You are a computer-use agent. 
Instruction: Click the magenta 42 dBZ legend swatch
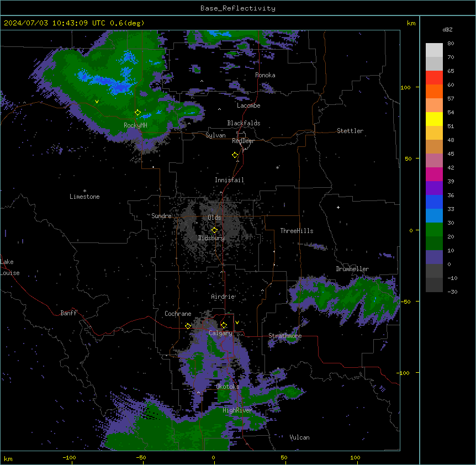pos(434,174)
